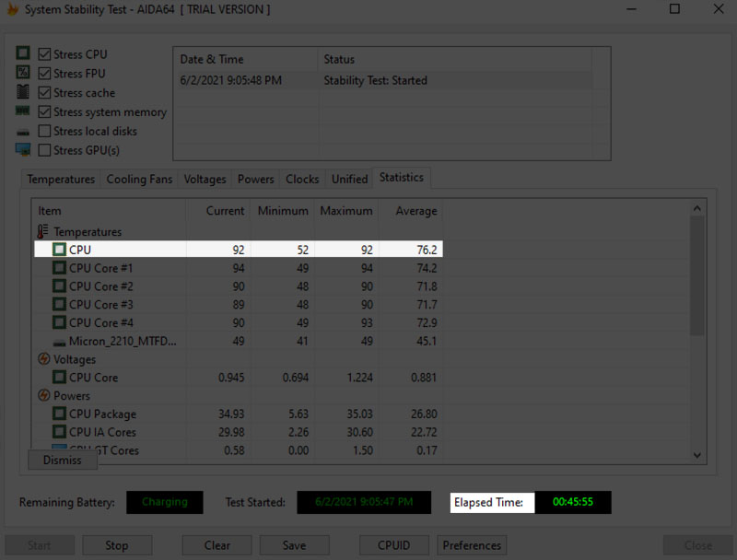
Task: Click the Stress local disks drive icon
Action: click(22, 132)
